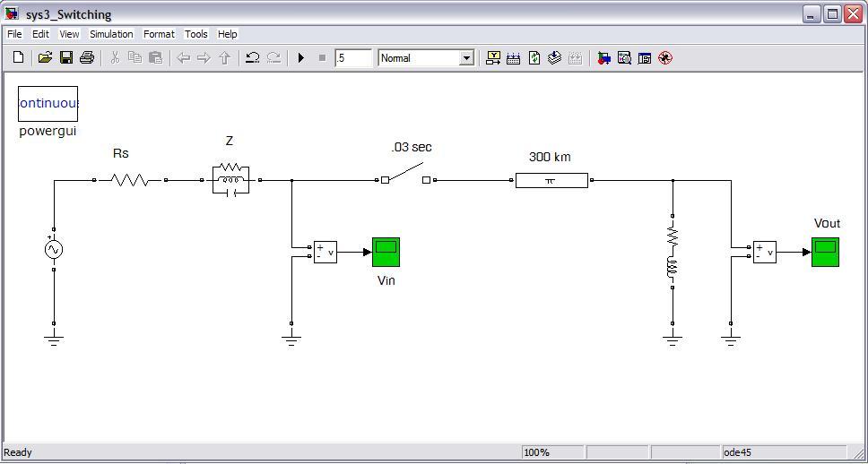Screen dimensions: 868x464
Task: Save the model using the floppy disk icon
Action: pos(65,58)
